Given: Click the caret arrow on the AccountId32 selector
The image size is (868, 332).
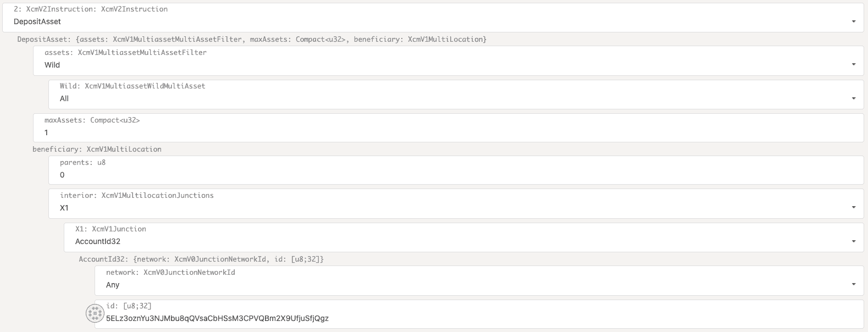Looking at the screenshot, I should 853,241.
